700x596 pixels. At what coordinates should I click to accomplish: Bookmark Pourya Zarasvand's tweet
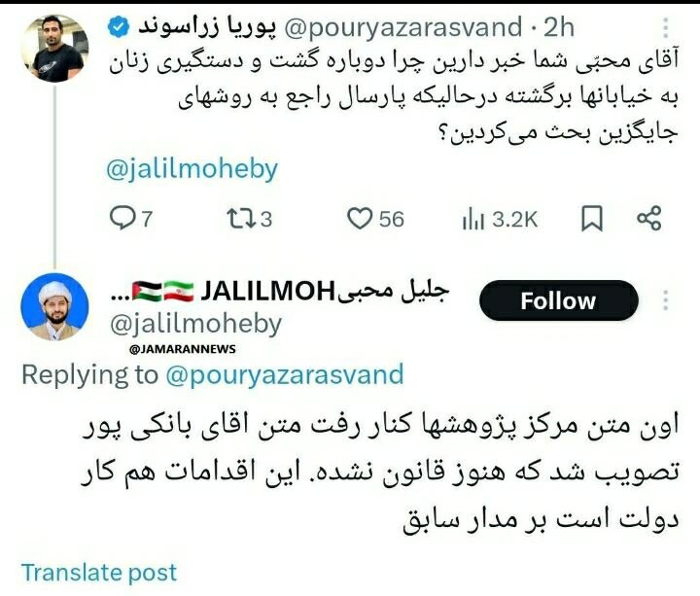[592, 219]
